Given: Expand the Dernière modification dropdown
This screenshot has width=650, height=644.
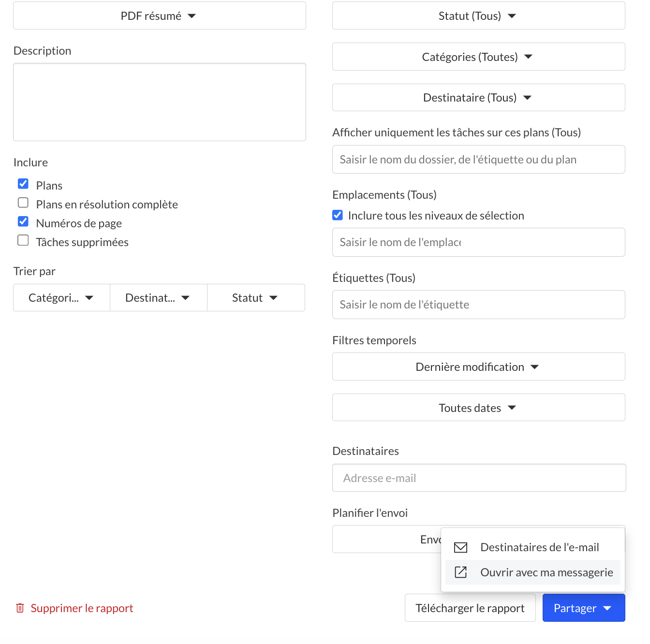Looking at the screenshot, I should pyautogui.click(x=479, y=366).
